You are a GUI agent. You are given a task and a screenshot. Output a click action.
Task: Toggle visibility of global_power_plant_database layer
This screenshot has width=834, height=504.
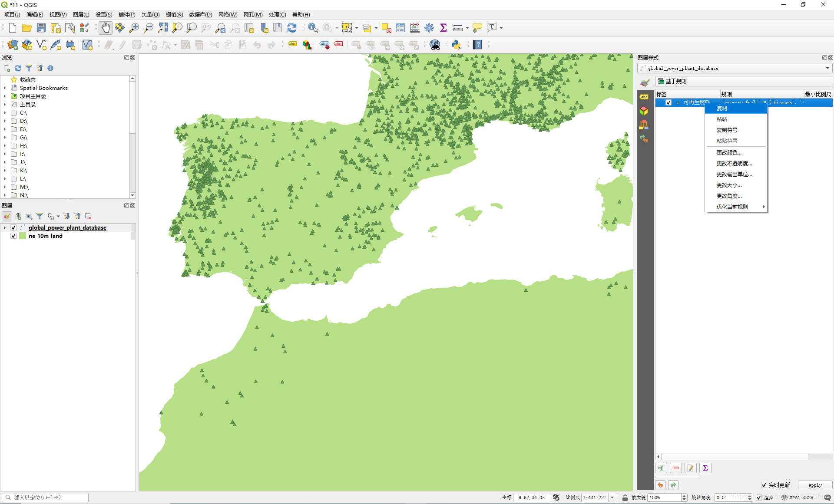point(13,227)
